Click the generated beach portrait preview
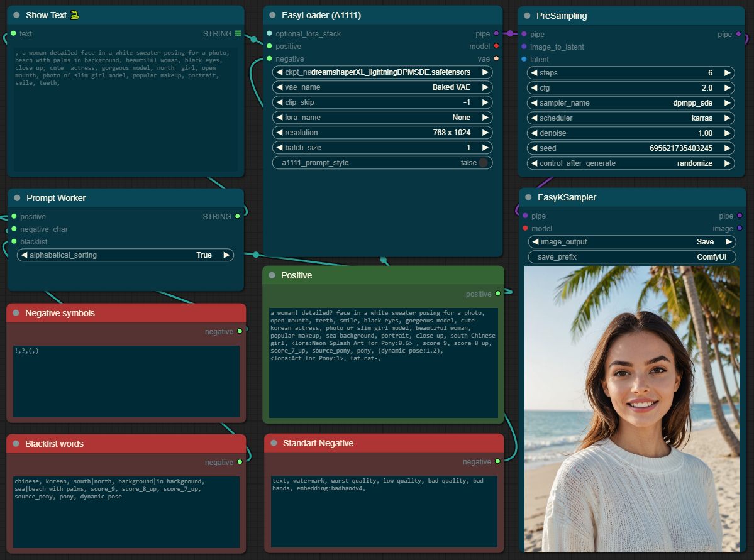This screenshot has height=560, width=754. pos(632,409)
